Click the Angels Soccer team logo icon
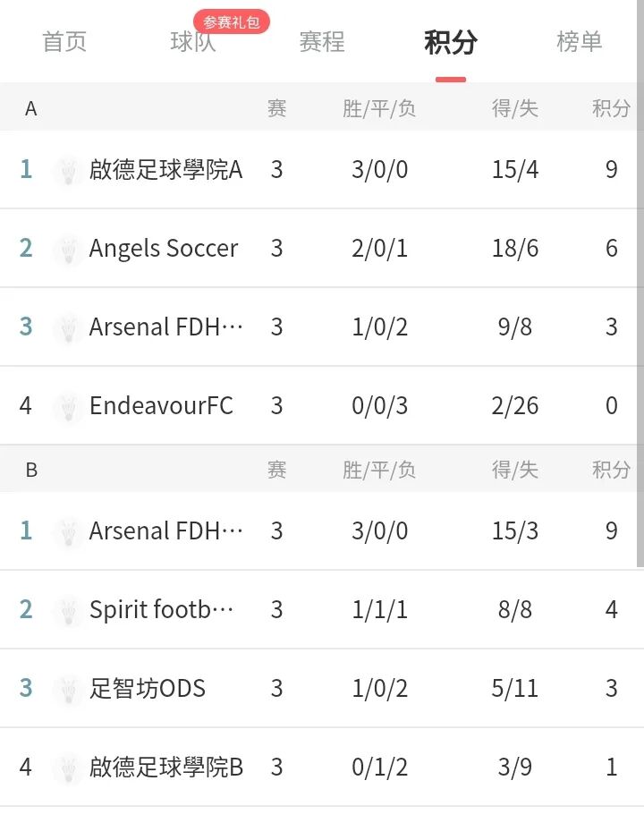Screen dimensions: 644x823 pos(68,250)
